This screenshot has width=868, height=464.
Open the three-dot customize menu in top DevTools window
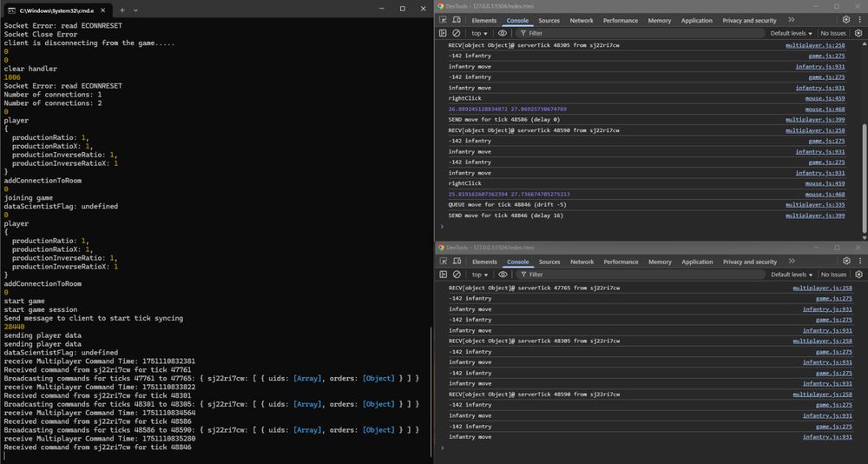(x=858, y=20)
